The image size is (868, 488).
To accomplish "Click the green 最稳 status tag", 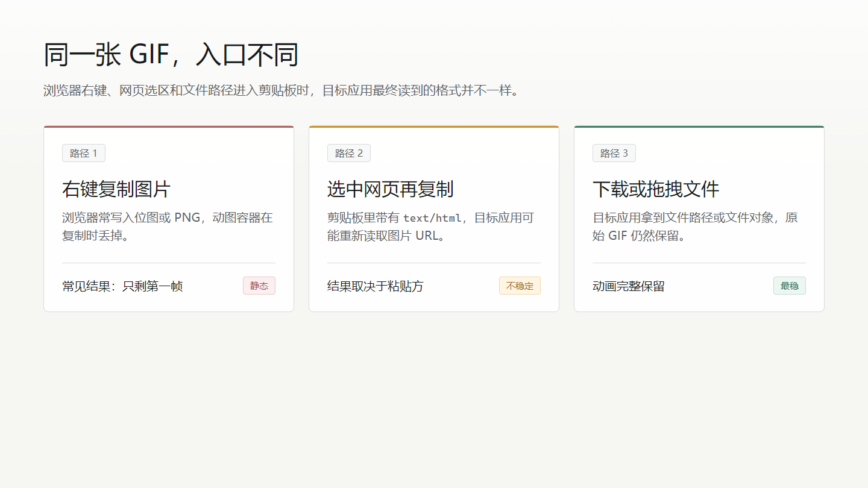I will coord(790,286).
